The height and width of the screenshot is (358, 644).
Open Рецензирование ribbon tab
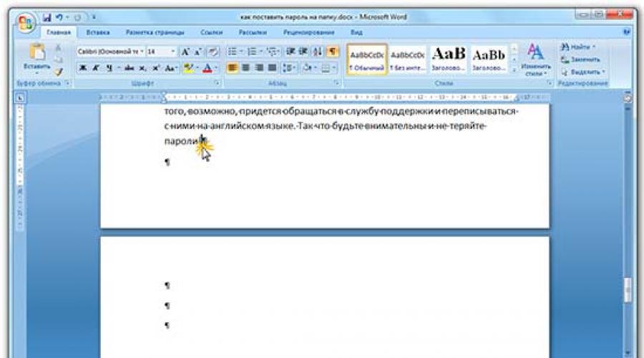308,32
